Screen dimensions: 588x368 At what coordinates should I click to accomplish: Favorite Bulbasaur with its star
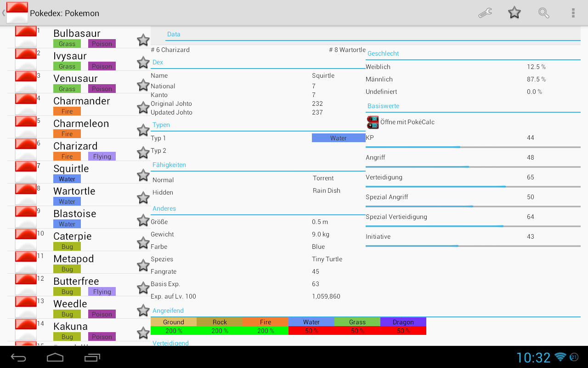tap(143, 40)
